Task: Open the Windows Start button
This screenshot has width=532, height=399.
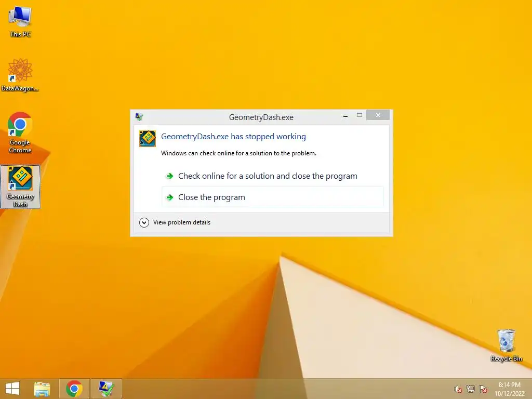Action: click(12, 389)
